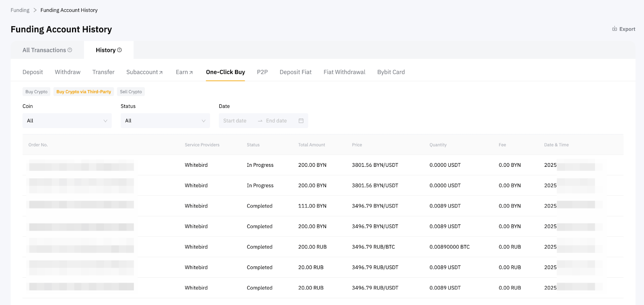
Task: Switch to Fiat Withdrawal tab
Action: point(344,72)
